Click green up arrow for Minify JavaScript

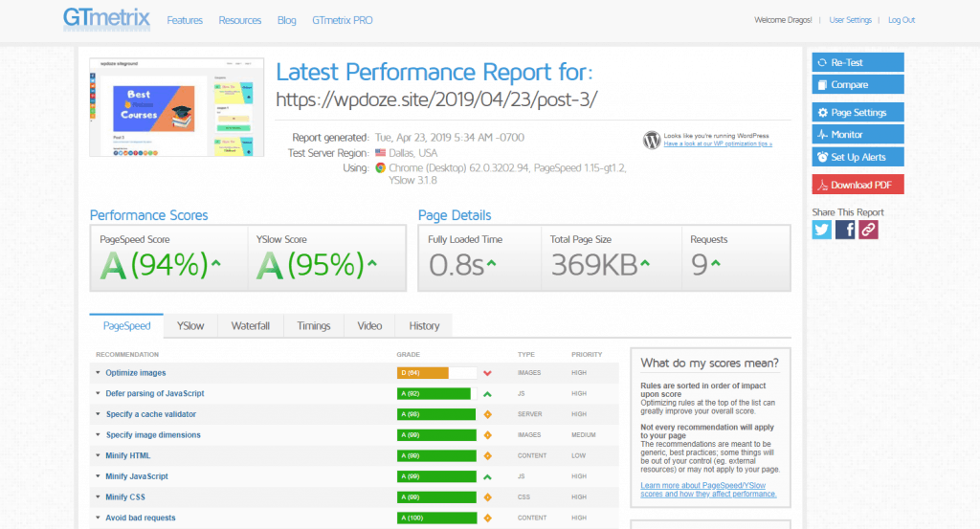[487, 476]
